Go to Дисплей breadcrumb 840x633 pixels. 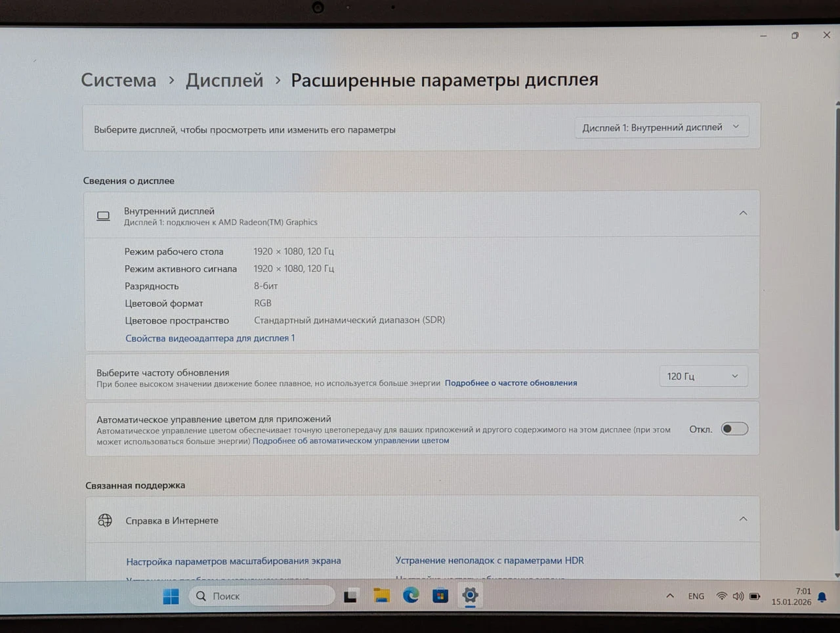(224, 80)
